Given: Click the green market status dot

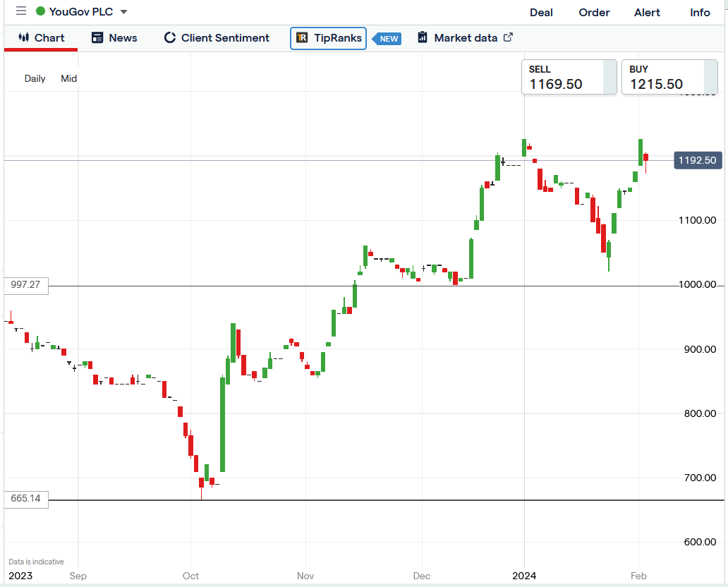Looking at the screenshot, I should pos(41,11).
